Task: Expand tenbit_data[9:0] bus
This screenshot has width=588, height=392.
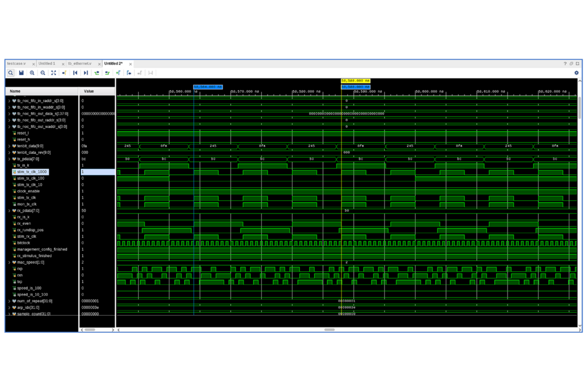Action: [x=9, y=146]
